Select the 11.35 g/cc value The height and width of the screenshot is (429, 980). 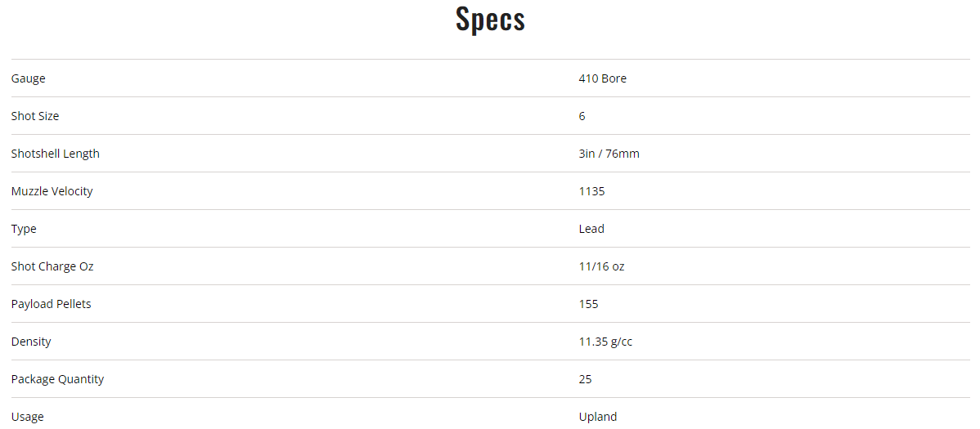pyautogui.click(x=605, y=342)
